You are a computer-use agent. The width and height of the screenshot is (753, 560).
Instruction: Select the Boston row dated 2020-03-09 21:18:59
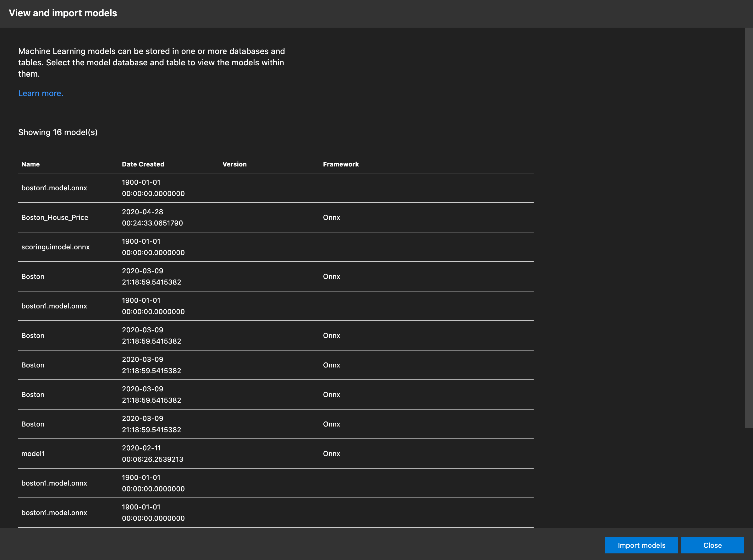(33, 276)
